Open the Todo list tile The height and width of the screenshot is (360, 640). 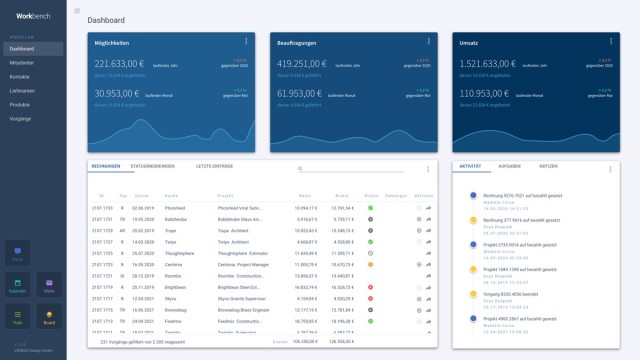[x=18, y=316]
